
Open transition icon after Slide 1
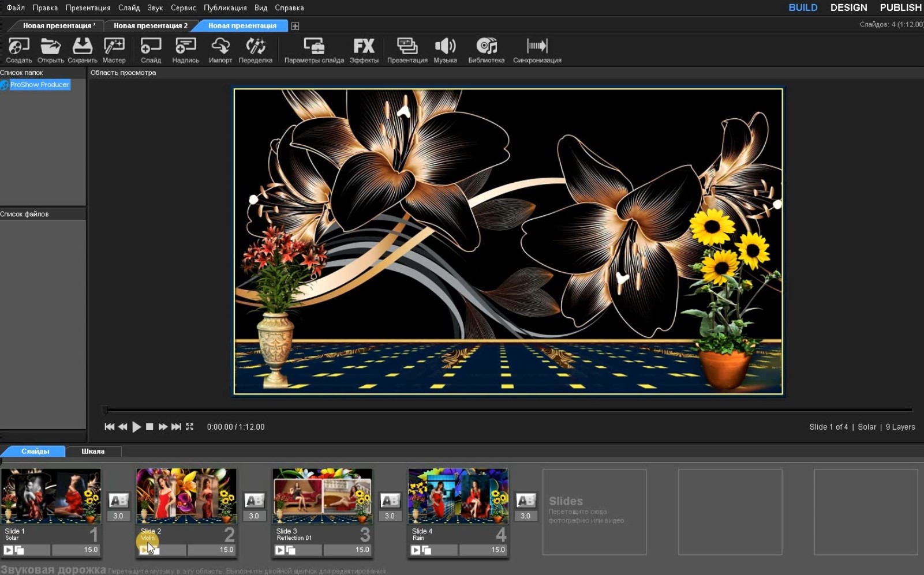pos(118,501)
